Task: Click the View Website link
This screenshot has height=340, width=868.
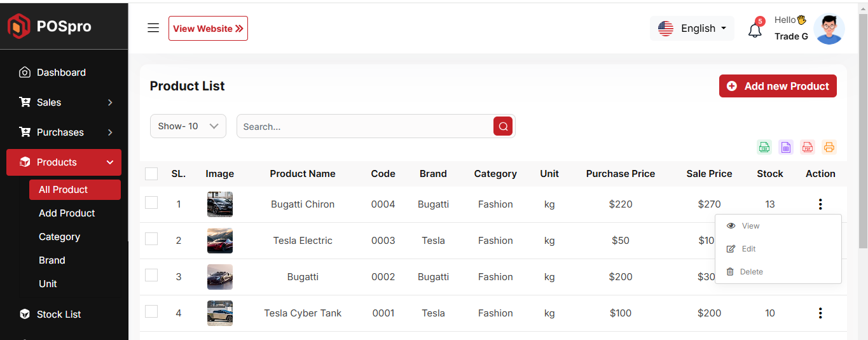Action: [x=208, y=28]
